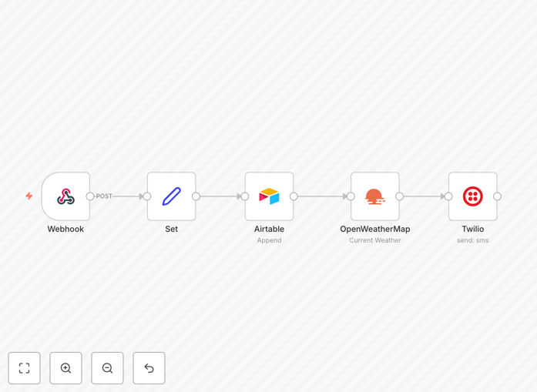
Task: Select the Twilio node icon
Action: [x=473, y=196]
